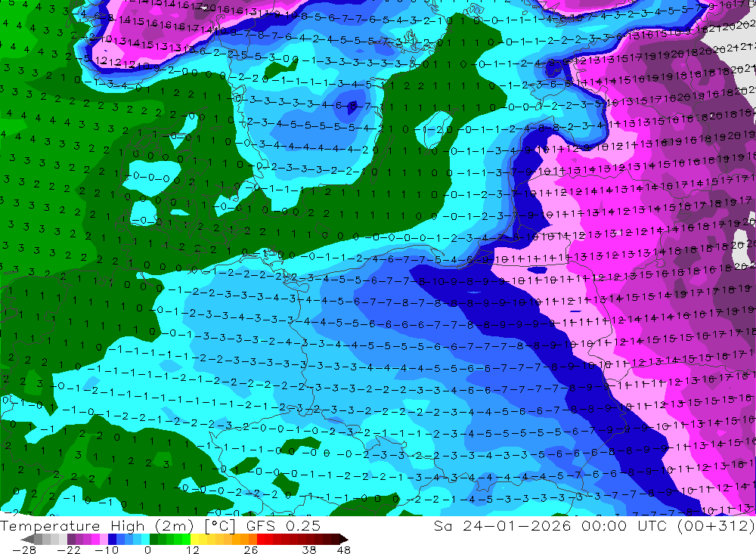
Task: Click the '(00+312)' forecast offset text
Action: 717,525
